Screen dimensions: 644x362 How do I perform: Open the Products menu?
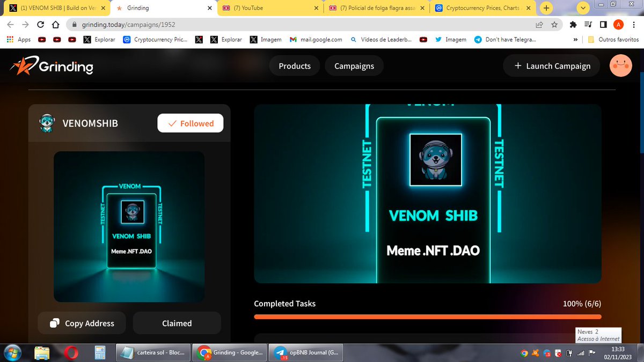[x=295, y=65]
